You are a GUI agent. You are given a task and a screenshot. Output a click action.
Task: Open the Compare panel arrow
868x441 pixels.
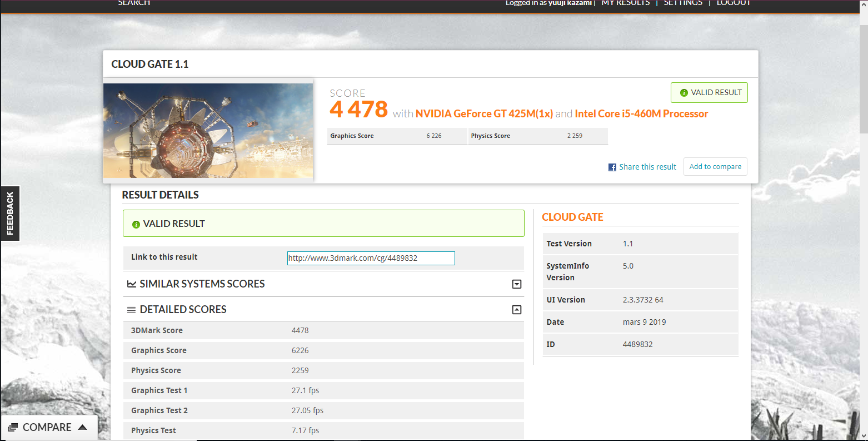click(x=83, y=427)
